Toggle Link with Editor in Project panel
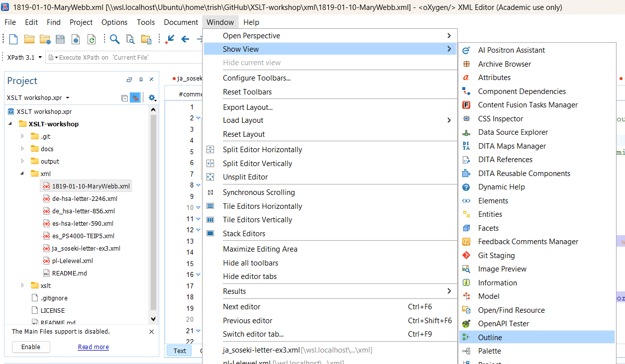Image resolution: width=625 pixels, height=364 pixels. pos(135,98)
